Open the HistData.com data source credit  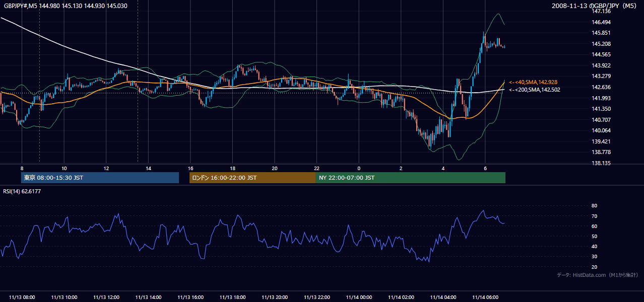click(x=597, y=275)
